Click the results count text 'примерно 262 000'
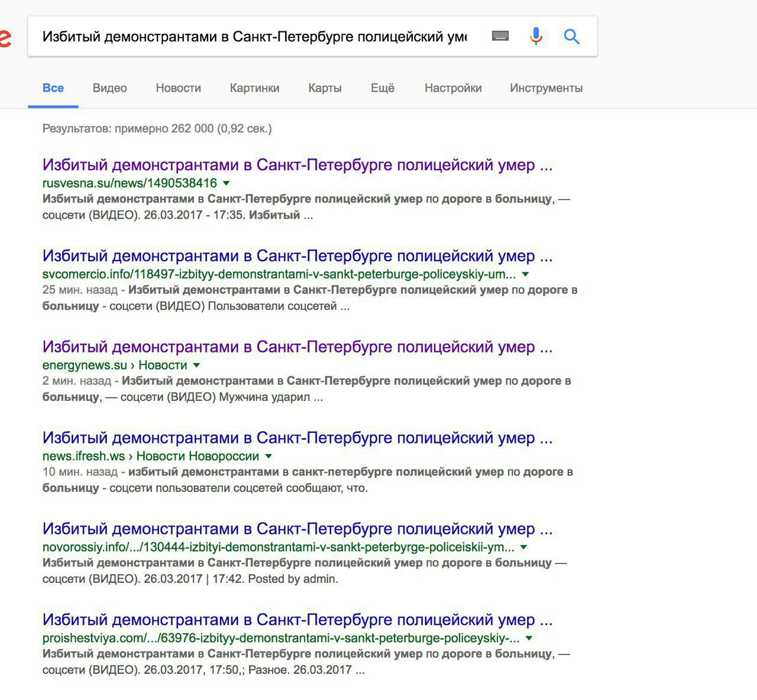Image resolution: width=757 pixels, height=700 pixels. [164, 128]
